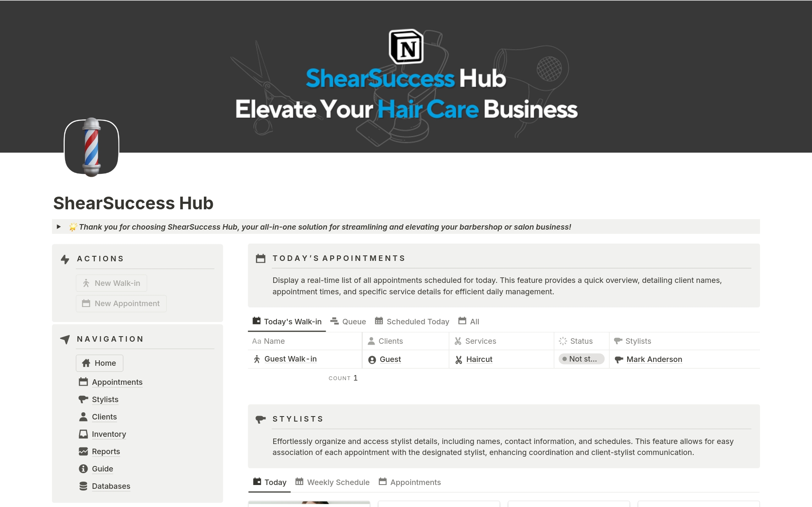Screen dimensions: 812x507
Task: Select the Stylists navigation icon
Action: [84, 399]
